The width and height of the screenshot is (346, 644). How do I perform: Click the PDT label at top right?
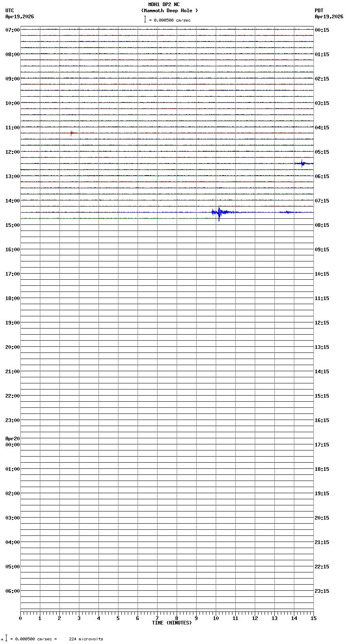click(319, 11)
